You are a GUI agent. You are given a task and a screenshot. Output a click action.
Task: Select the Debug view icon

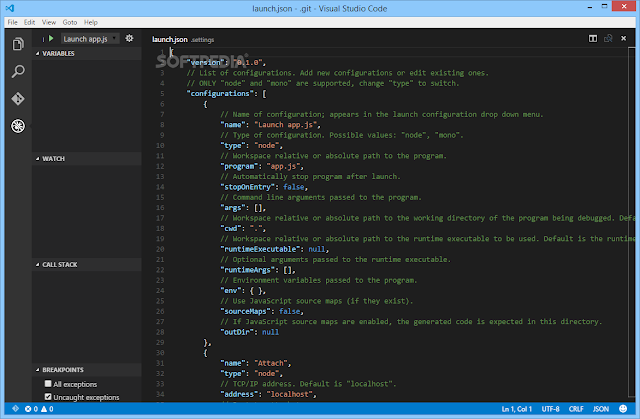pyautogui.click(x=18, y=126)
